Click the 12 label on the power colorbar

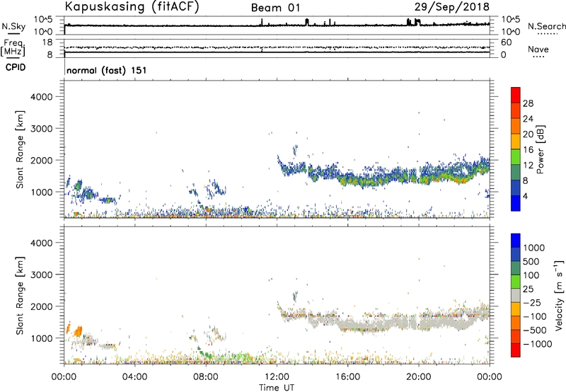click(528, 165)
